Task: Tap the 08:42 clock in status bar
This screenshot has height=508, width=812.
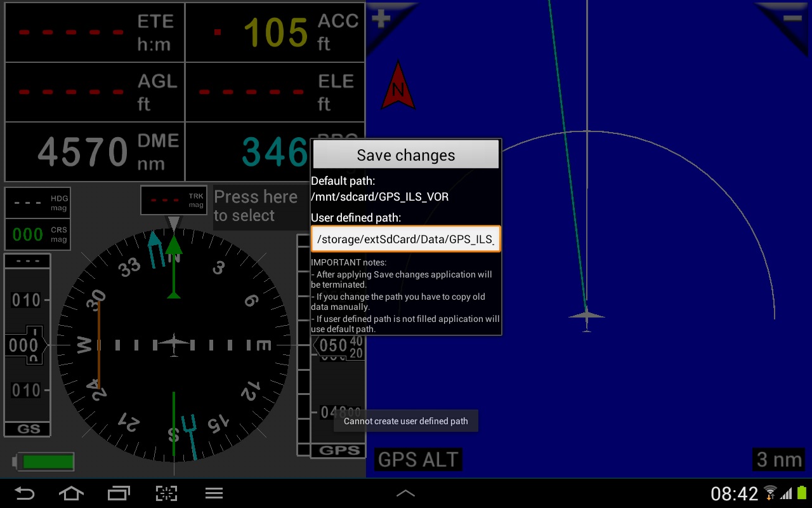Action: (x=734, y=493)
